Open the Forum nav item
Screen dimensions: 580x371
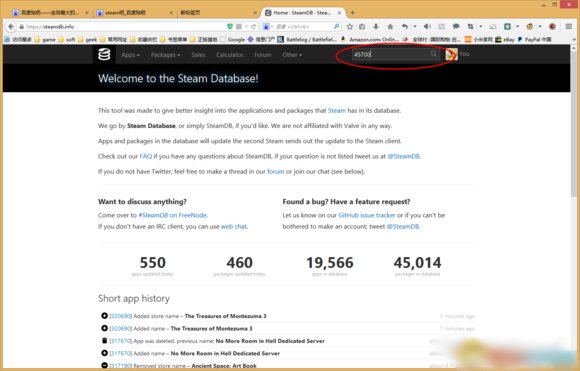point(263,55)
